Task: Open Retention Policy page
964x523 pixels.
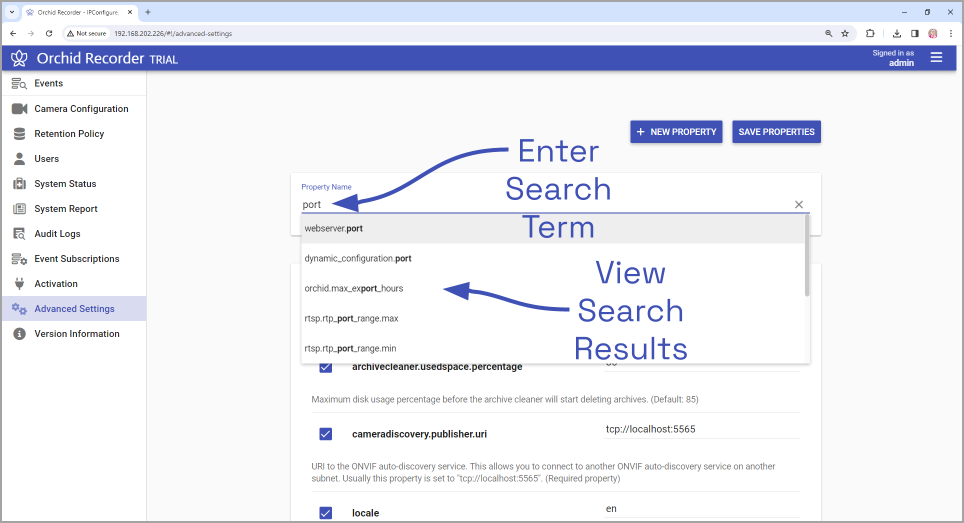Action: pos(69,134)
